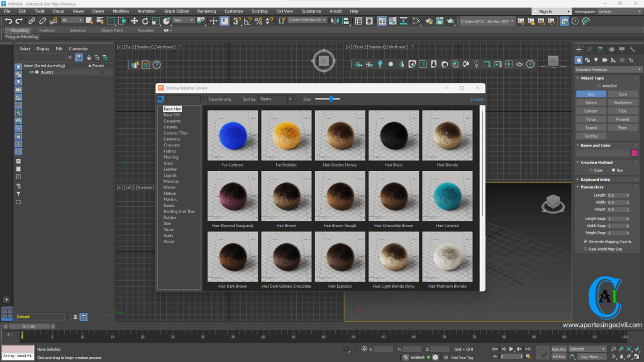644x362 pixels.
Task: Click the Align tool icon
Action: pos(346,21)
